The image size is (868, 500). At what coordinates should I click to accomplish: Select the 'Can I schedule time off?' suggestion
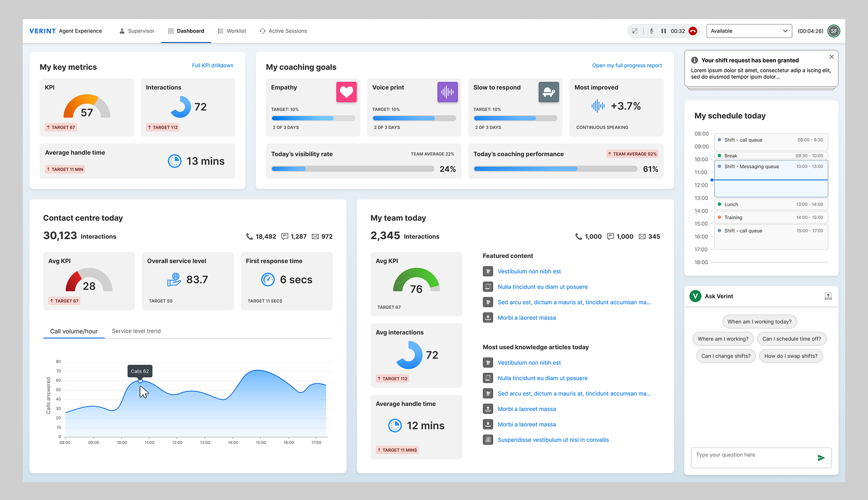point(791,339)
